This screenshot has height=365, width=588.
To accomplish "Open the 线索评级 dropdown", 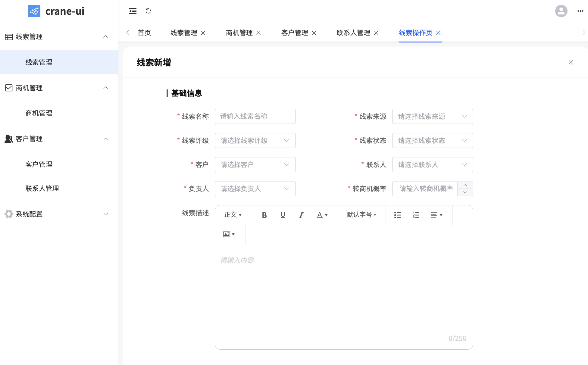I will [255, 141].
